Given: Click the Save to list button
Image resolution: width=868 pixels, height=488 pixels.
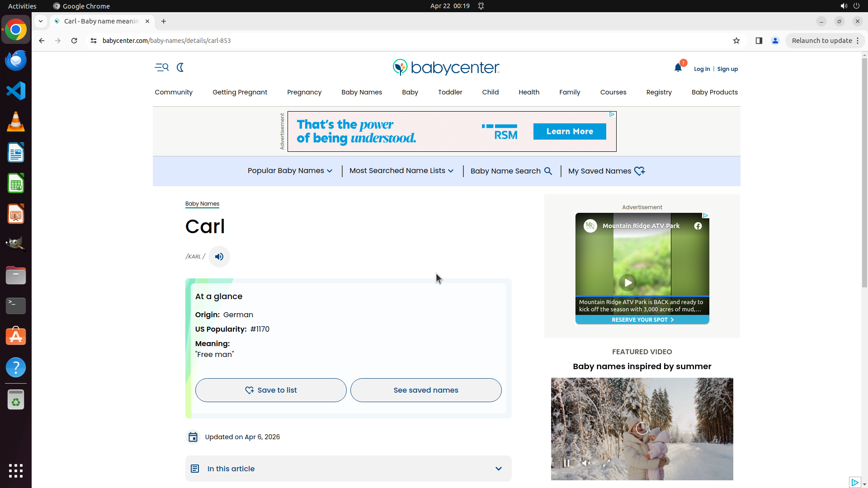Looking at the screenshot, I should click(271, 390).
